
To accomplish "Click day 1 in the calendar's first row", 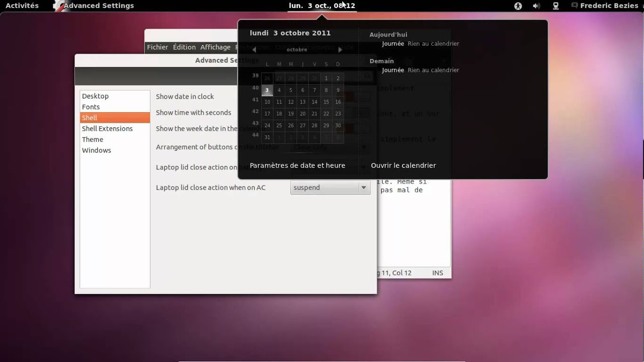I will pos(326,78).
